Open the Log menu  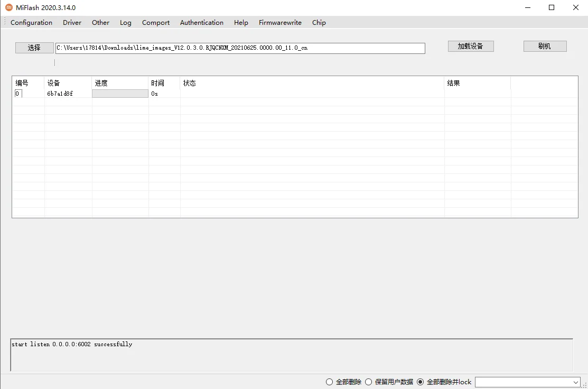(125, 22)
